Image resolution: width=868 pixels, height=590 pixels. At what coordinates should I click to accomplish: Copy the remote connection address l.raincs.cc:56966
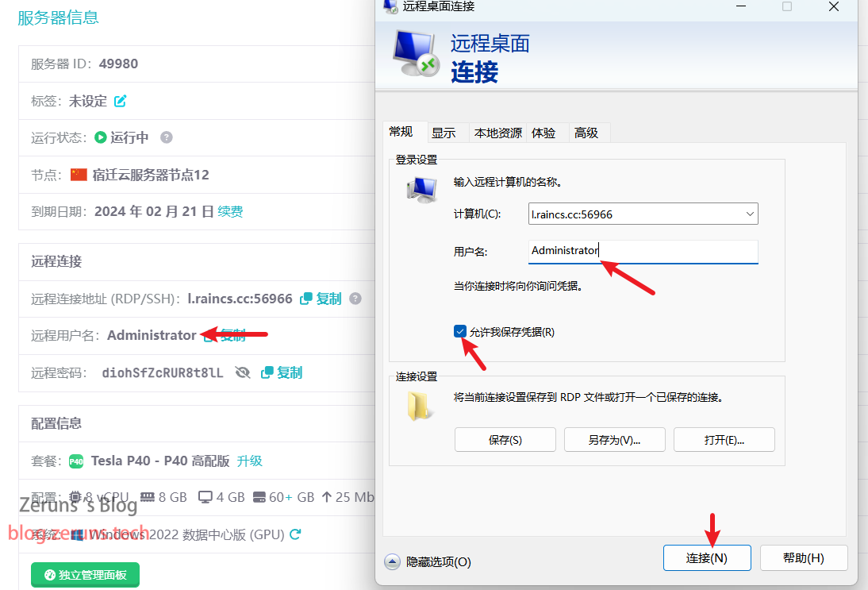pos(321,299)
